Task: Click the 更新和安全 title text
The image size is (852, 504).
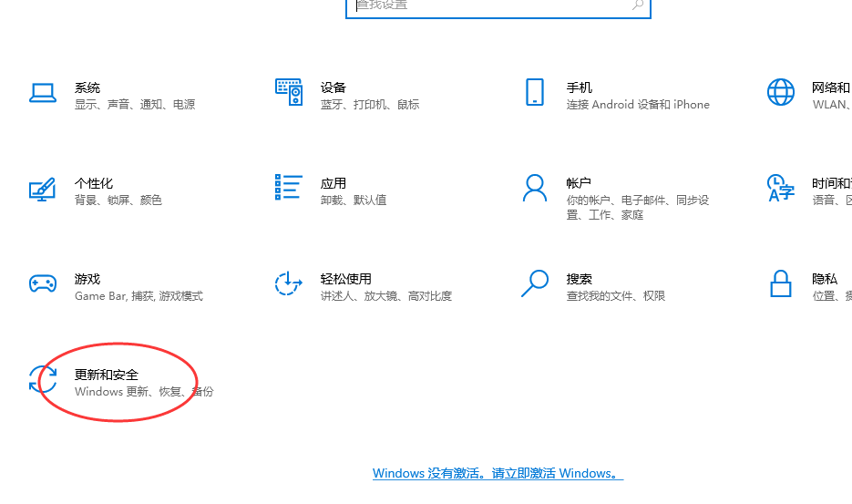Action: click(x=107, y=375)
